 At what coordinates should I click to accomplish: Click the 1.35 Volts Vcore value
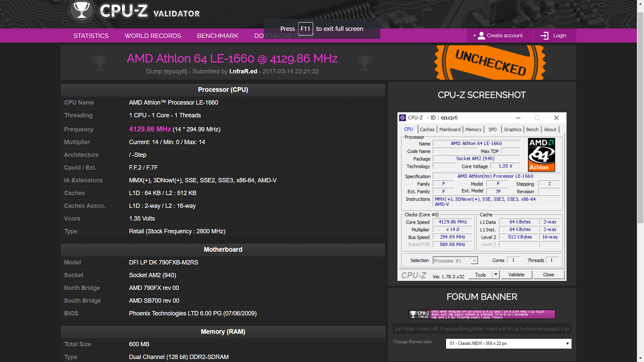coord(142,219)
